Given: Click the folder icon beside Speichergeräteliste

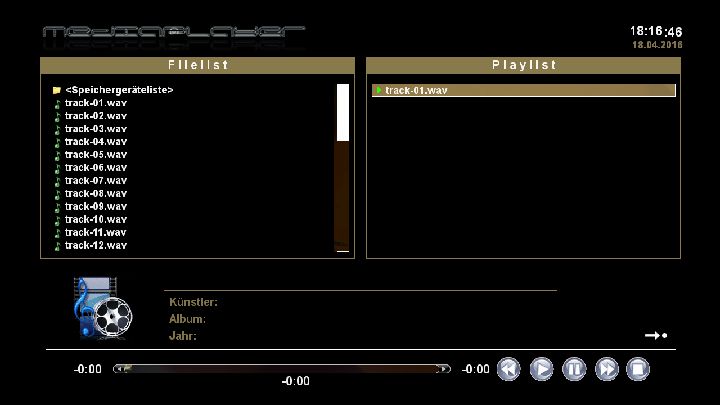Looking at the screenshot, I should pos(57,90).
